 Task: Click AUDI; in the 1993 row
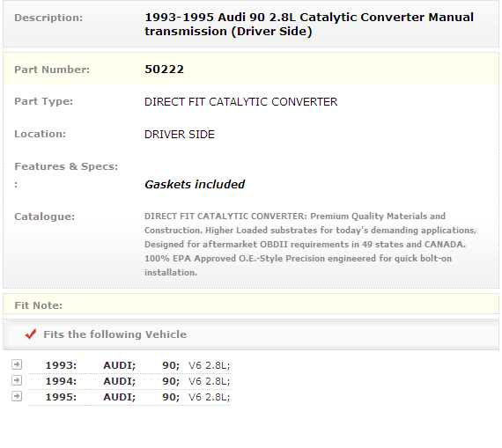click(120, 365)
